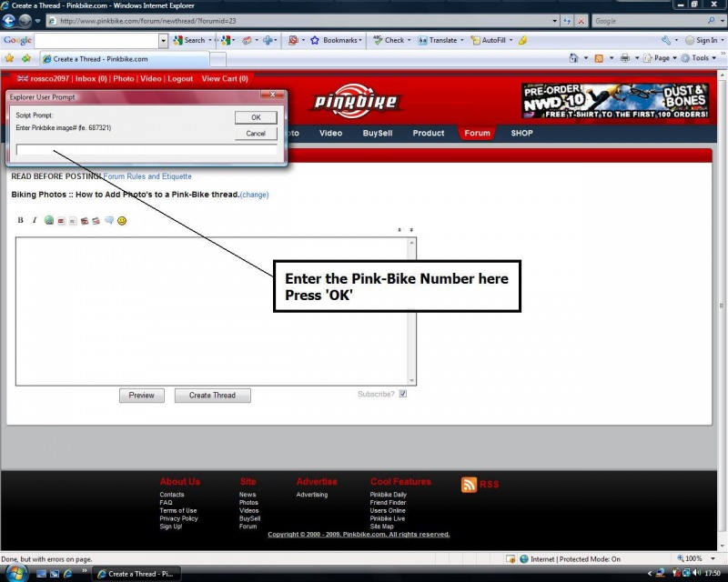This screenshot has width=728, height=582.
Task: Open the SHOP navigation tab
Action: pos(521,133)
